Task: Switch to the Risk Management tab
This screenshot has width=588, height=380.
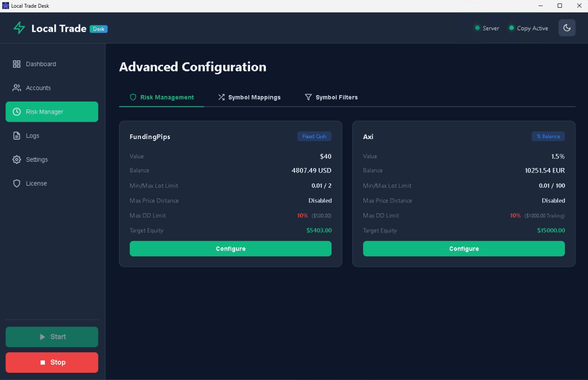Action: coord(162,97)
